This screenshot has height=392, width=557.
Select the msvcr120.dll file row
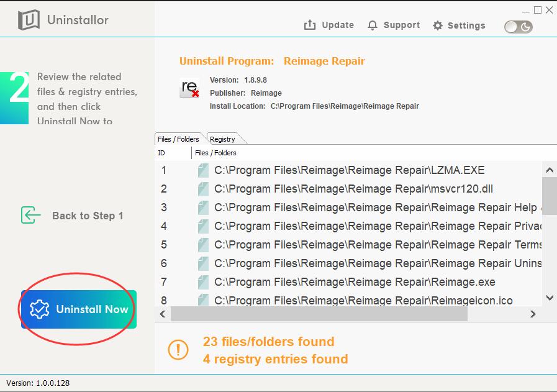pyautogui.click(x=348, y=189)
